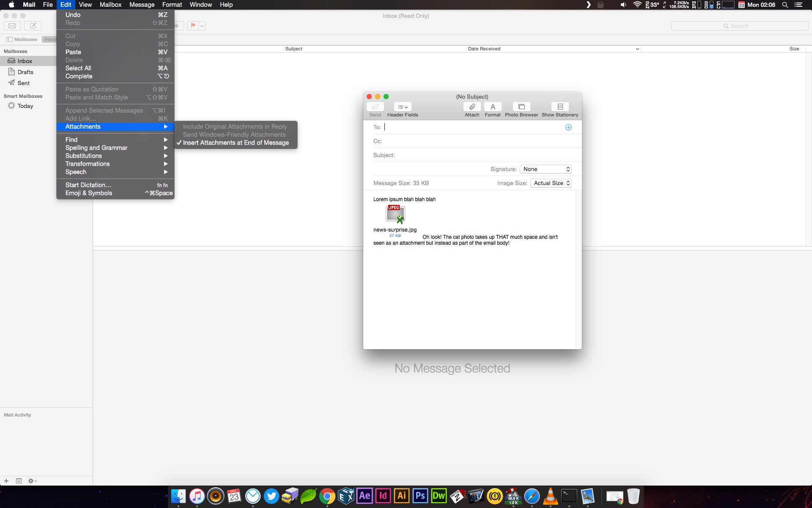Open the Signature dropdown
Viewport: 812px width, 508px height.
pyautogui.click(x=546, y=169)
